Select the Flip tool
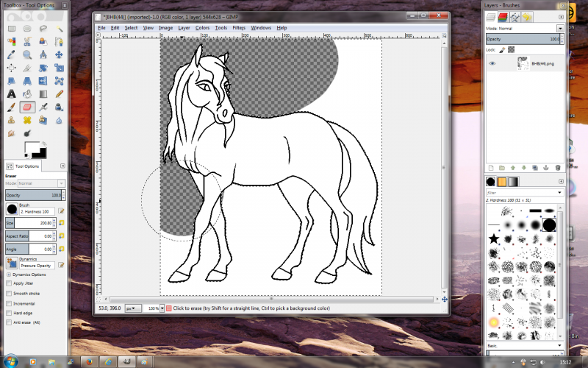The width and height of the screenshot is (588, 368). click(43, 81)
